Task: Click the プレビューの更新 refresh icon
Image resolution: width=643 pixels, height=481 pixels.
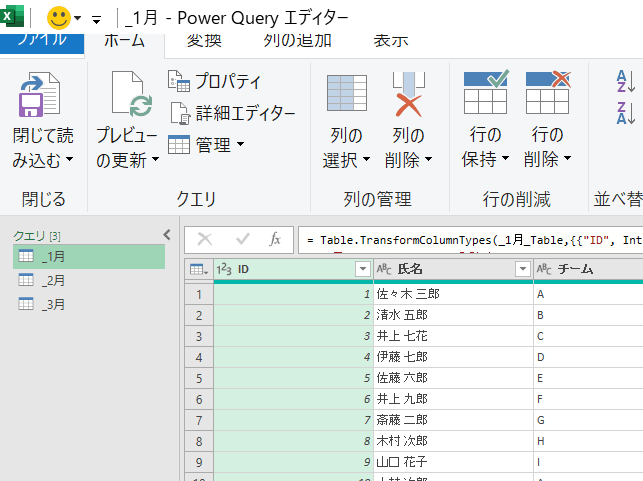Action: (132, 94)
